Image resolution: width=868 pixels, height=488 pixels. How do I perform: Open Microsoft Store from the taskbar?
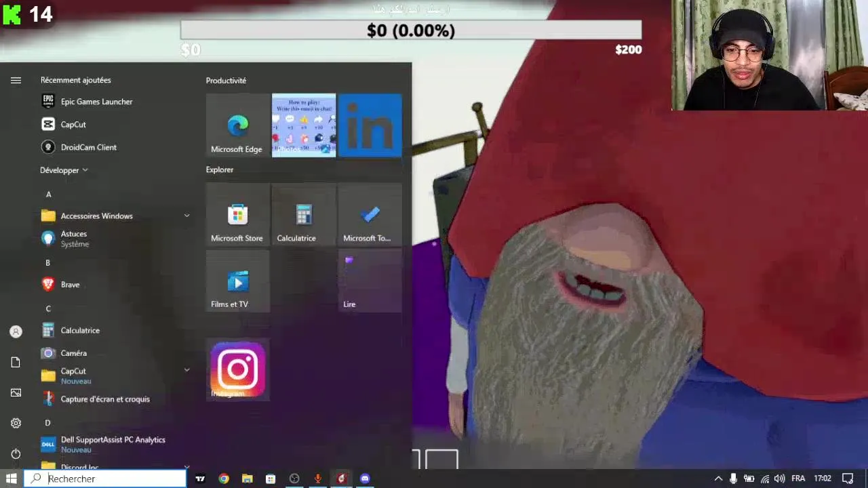pos(271,479)
